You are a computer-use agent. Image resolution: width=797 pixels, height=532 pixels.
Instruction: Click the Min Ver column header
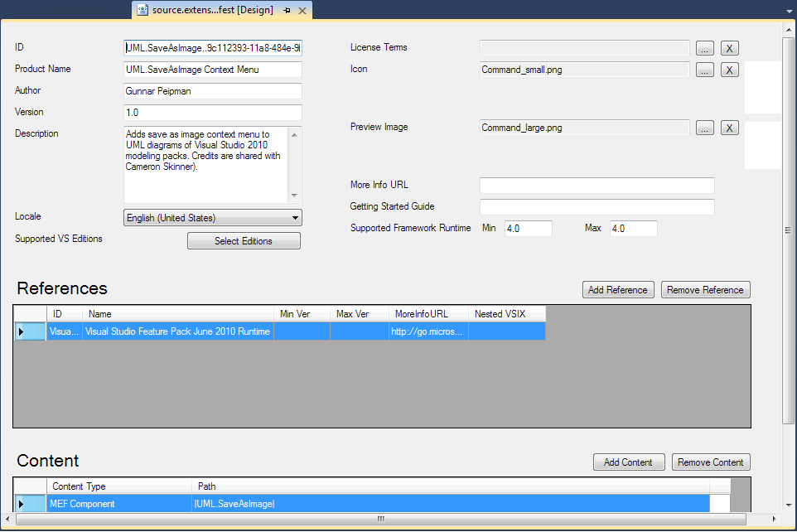302,314
